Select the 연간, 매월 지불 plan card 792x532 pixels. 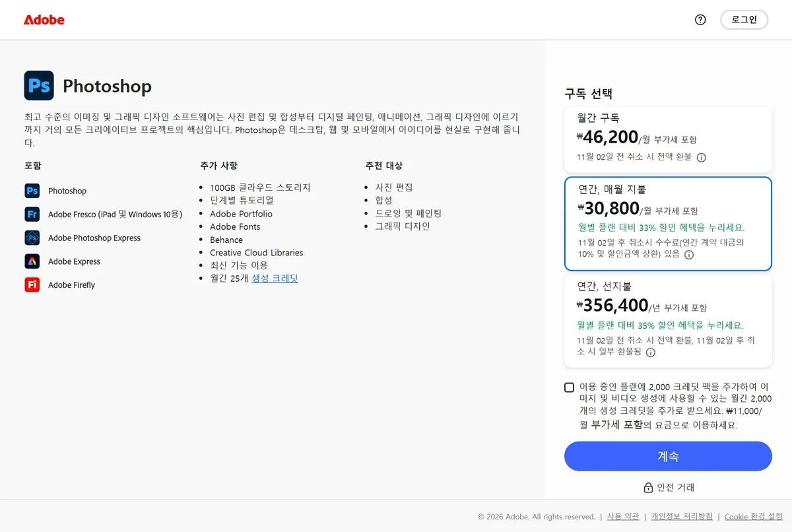668,224
